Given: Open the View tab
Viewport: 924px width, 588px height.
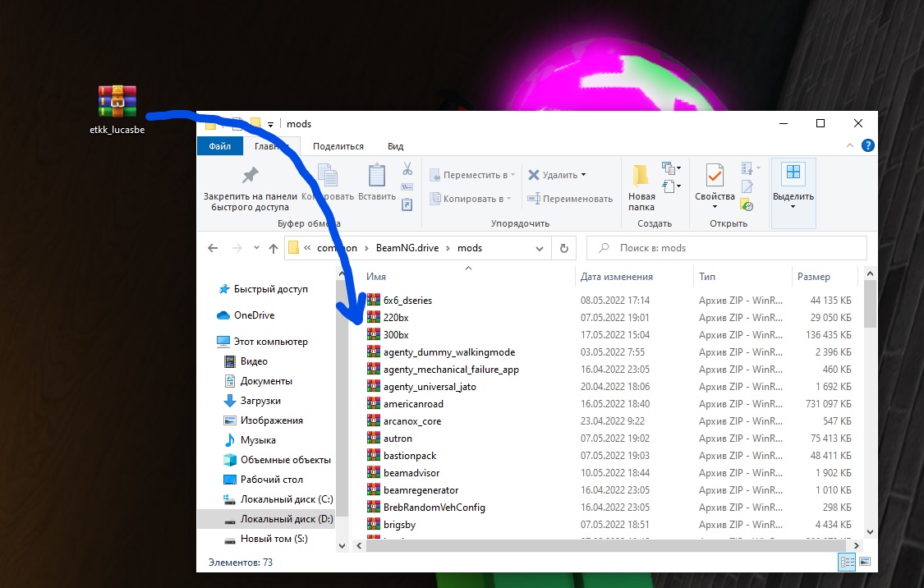Looking at the screenshot, I should point(395,146).
